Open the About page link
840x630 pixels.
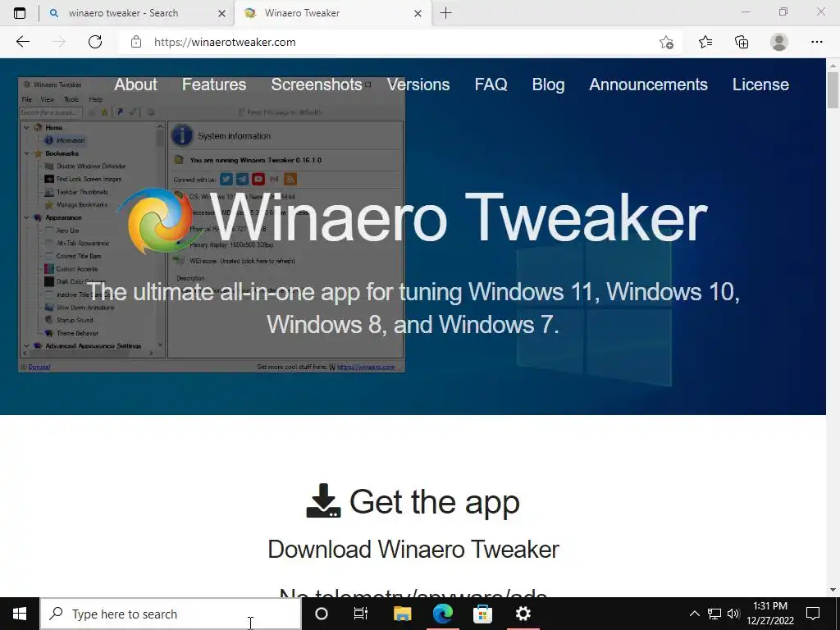pyautogui.click(x=135, y=84)
